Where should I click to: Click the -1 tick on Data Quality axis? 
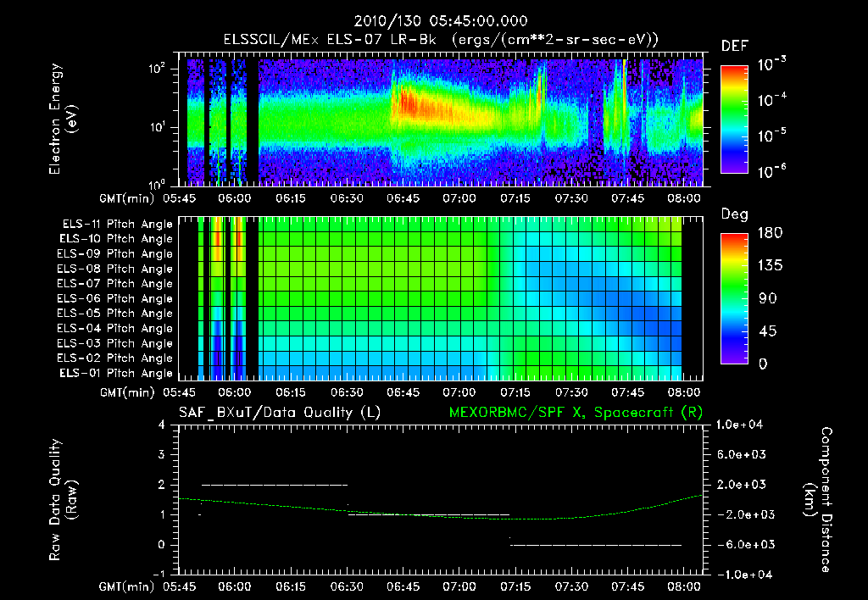click(159, 575)
